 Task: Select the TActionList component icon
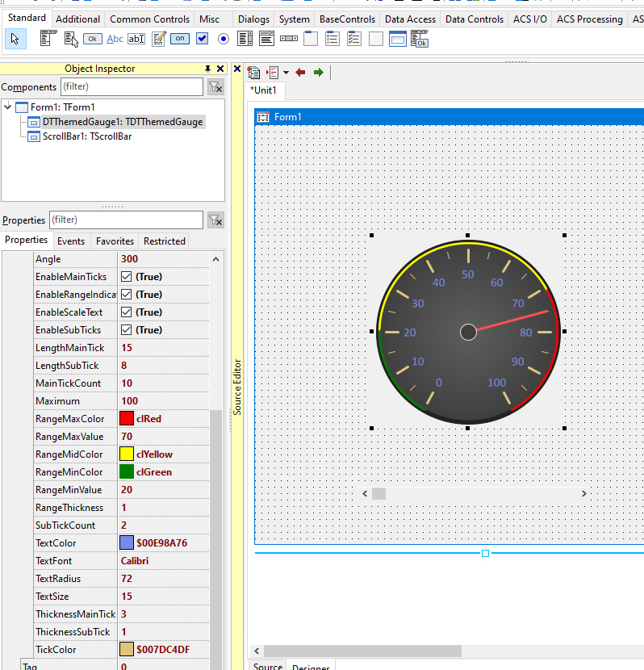click(x=420, y=39)
